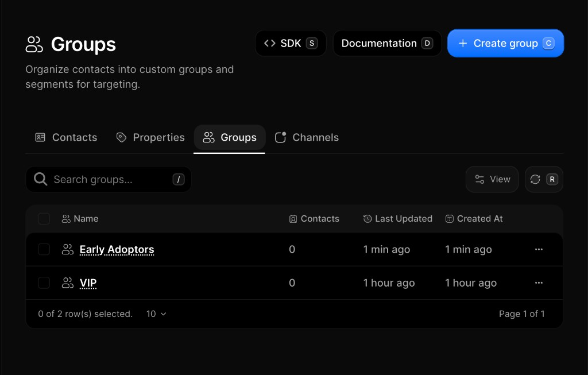The image size is (588, 375).
Task: Click the contact icon in Contacts header
Action: (x=293, y=219)
